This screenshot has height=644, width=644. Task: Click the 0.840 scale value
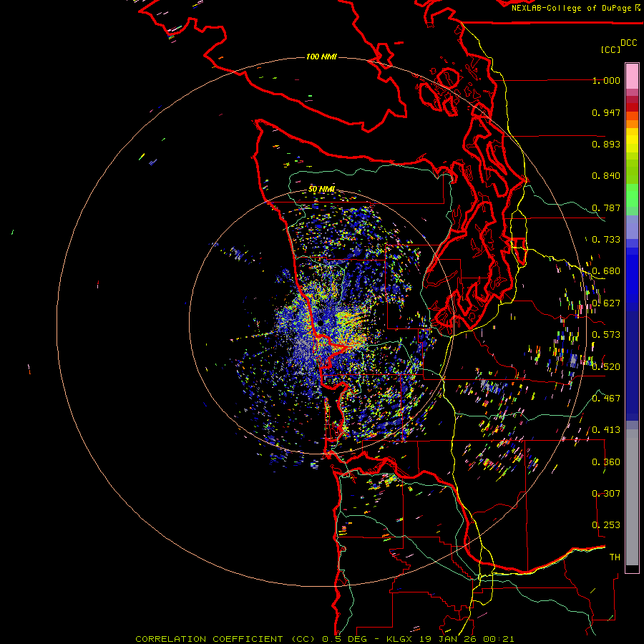click(606, 176)
